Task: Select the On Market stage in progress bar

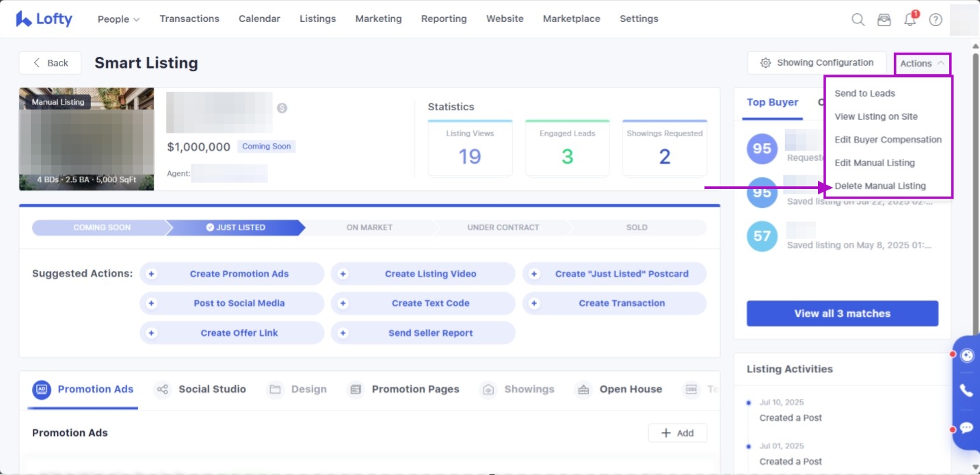Action: pyautogui.click(x=369, y=227)
